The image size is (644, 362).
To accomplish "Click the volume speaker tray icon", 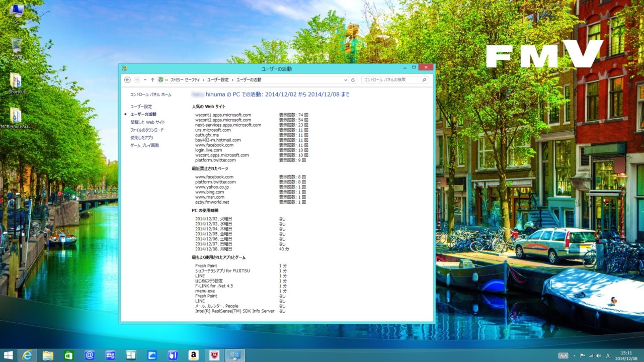I will coord(599,355).
